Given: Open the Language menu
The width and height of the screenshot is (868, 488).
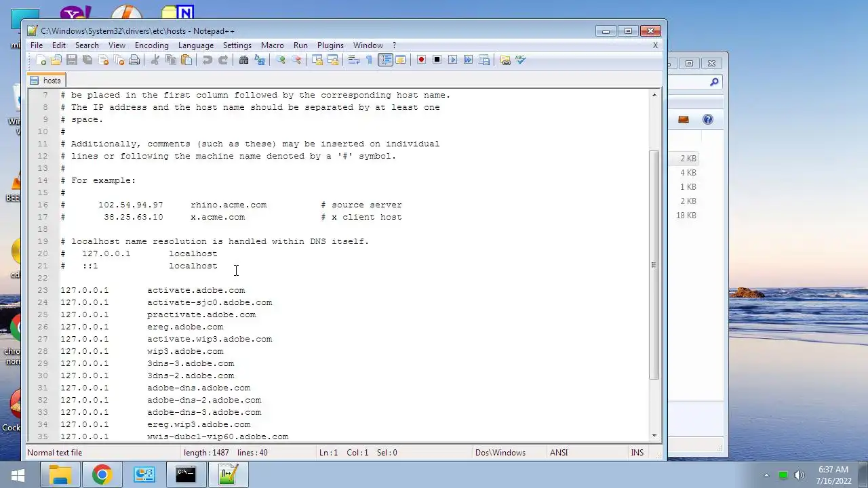Looking at the screenshot, I should click(x=196, y=45).
